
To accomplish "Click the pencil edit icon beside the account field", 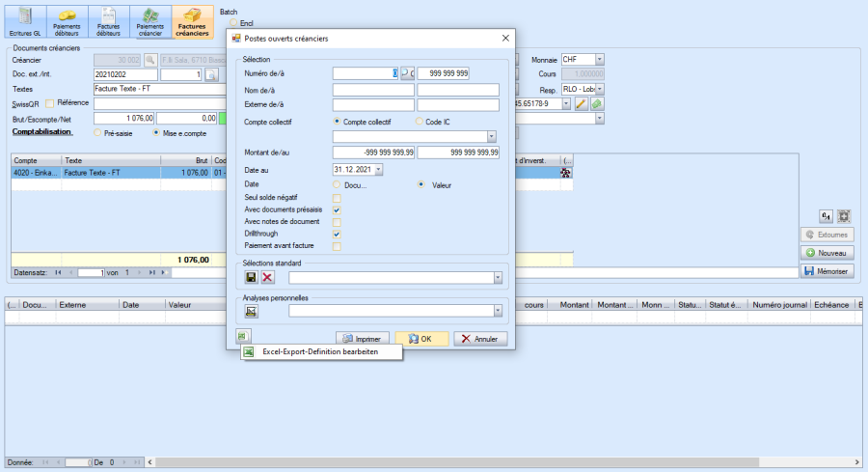I will click(x=582, y=104).
